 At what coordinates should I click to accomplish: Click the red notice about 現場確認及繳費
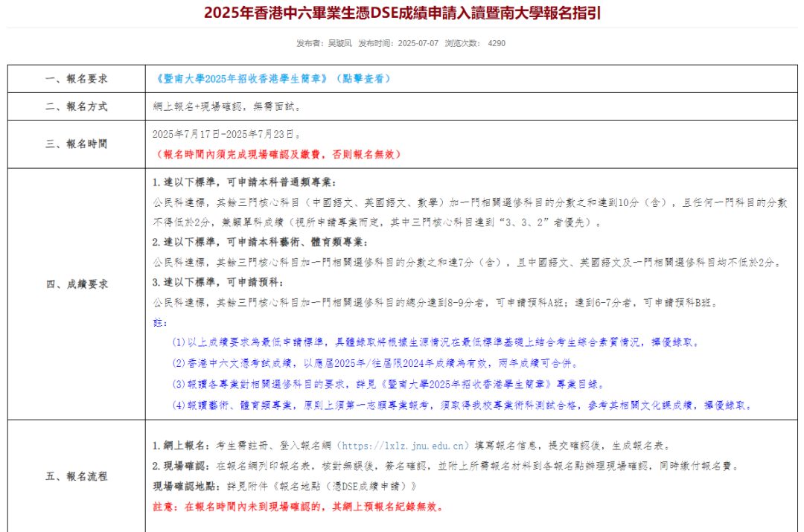pyautogui.click(x=277, y=154)
